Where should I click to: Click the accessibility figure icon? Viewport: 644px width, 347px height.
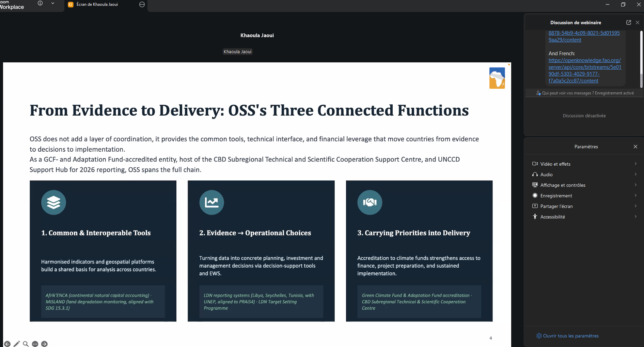[x=535, y=216]
